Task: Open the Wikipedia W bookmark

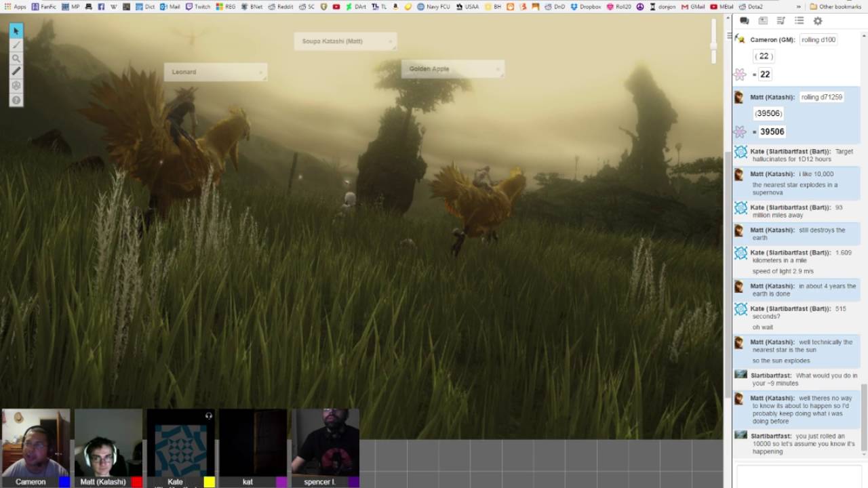Action: point(113,7)
